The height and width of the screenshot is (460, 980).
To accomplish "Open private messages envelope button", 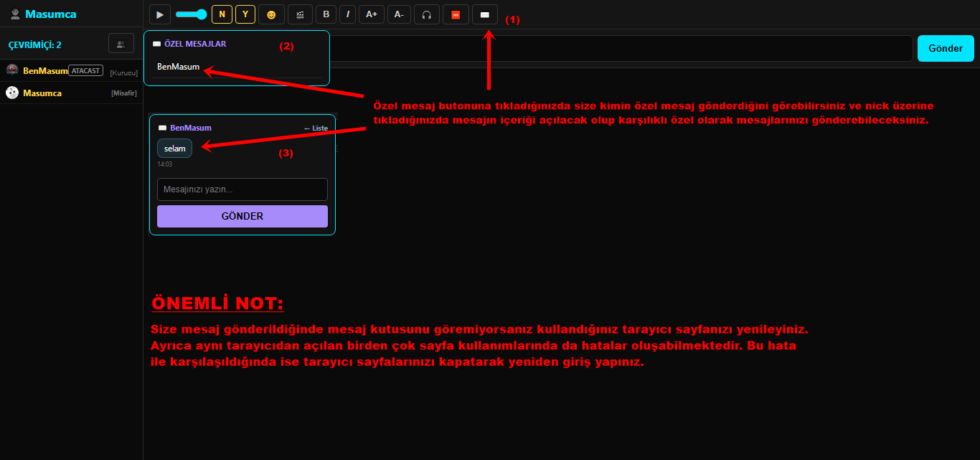I will pyautogui.click(x=485, y=14).
